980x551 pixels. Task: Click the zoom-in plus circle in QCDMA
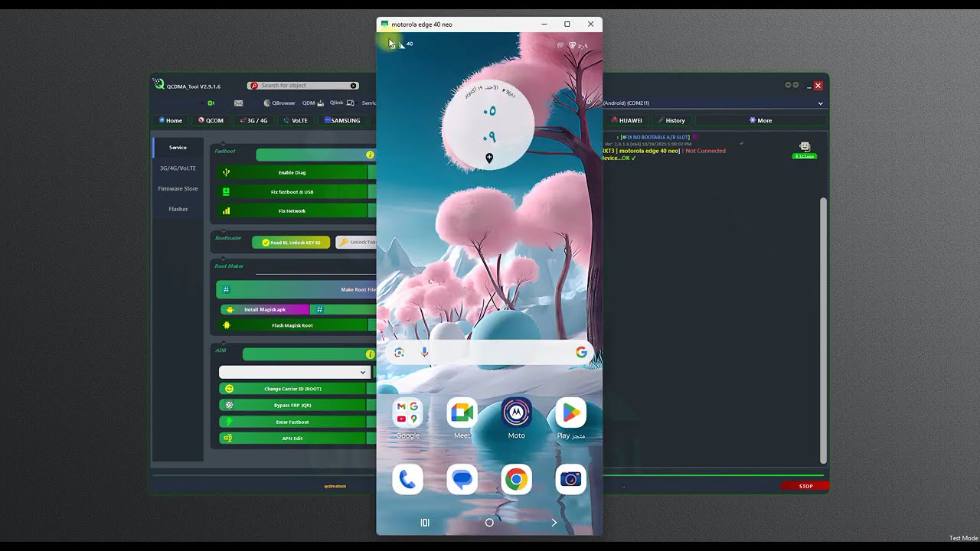click(x=795, y=85)
